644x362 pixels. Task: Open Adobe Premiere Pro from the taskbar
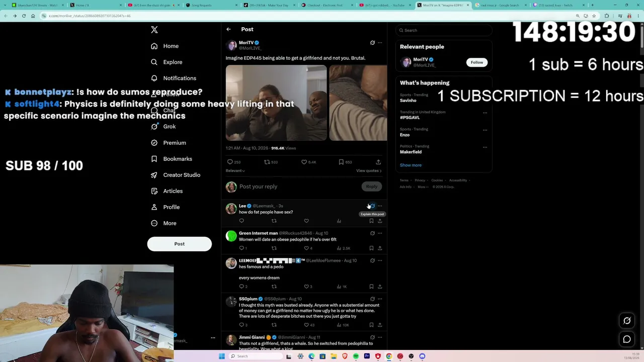(367, 356)
